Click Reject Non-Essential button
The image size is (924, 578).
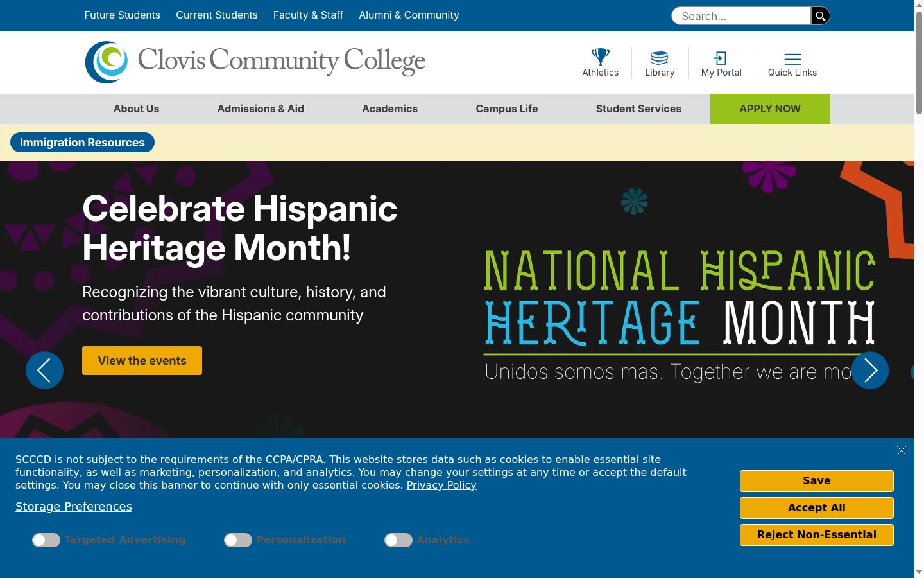click(816, 535)
